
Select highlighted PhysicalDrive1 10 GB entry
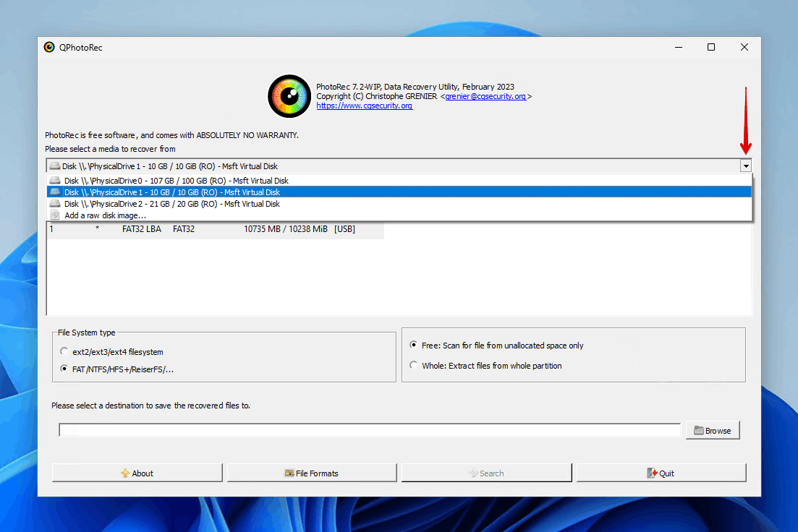399,192
